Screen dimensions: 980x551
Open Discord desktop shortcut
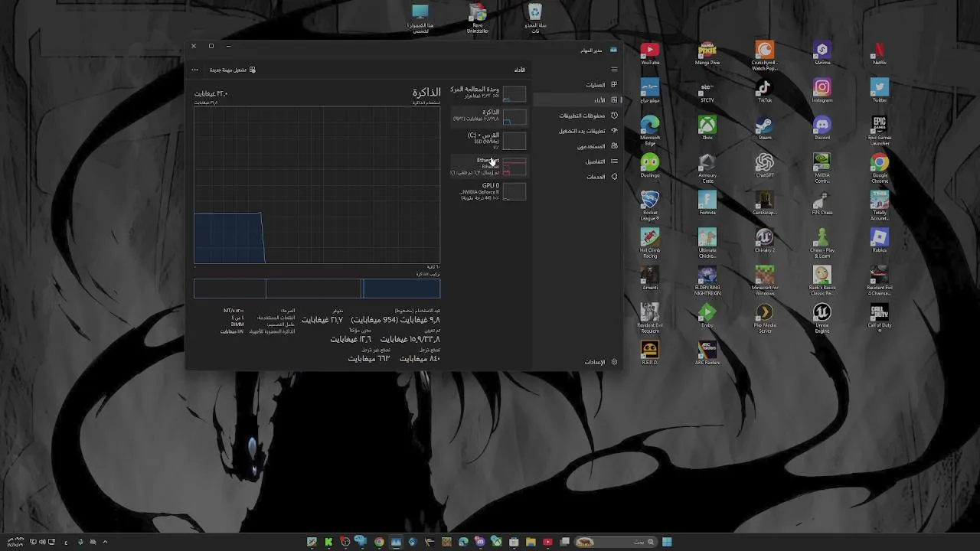coord(822,129)
